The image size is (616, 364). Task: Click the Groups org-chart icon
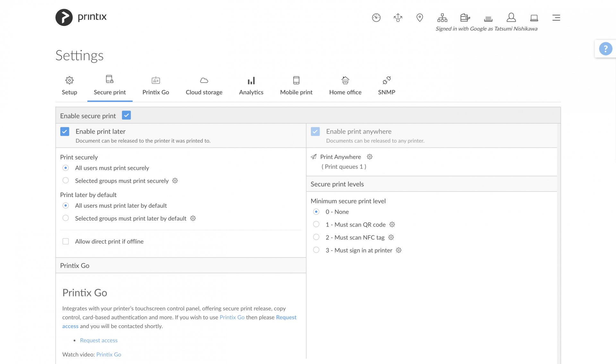[442, 18]
